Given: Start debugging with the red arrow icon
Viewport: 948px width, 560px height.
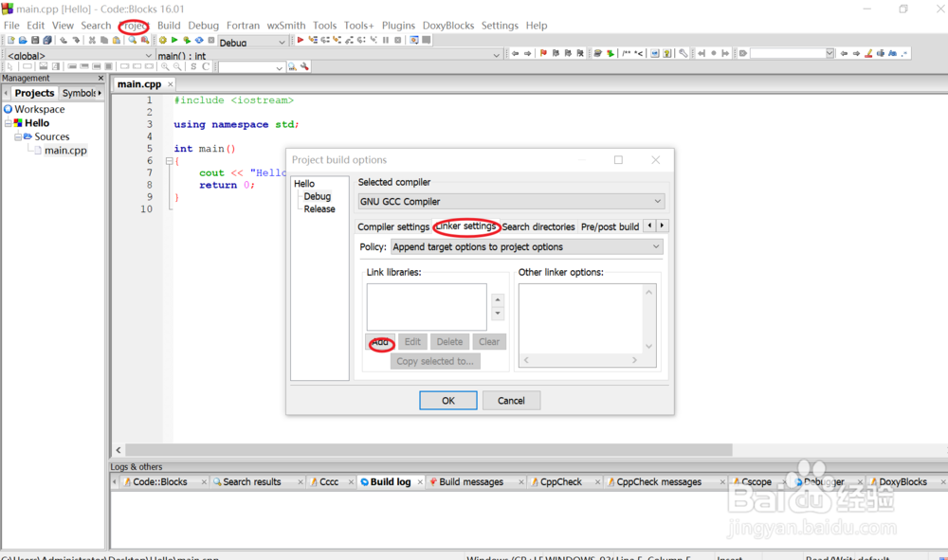Looking at the screenshot, I should click(301, 40).
